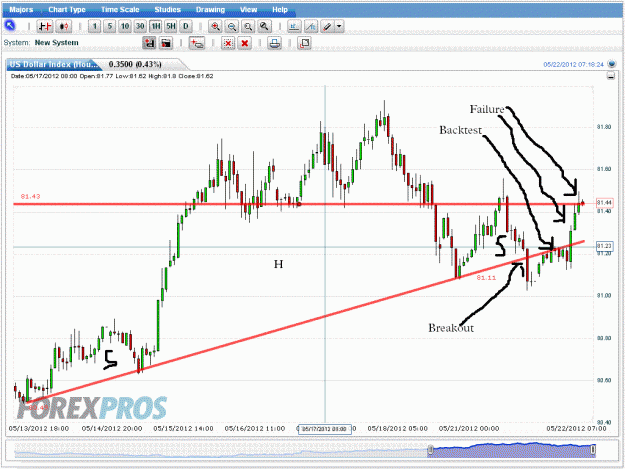
Task: Click the 05/17/2012 crosshair date label
Action: [325, 429]
